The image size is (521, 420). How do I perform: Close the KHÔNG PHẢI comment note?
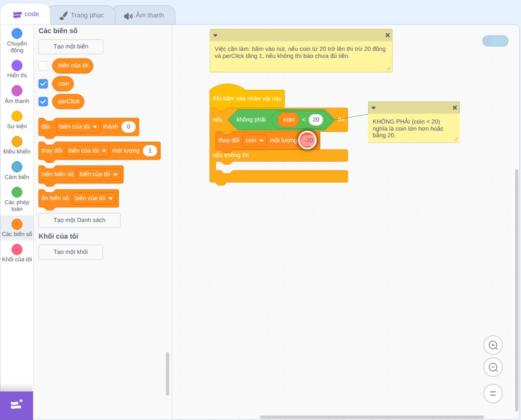(455, 108)
